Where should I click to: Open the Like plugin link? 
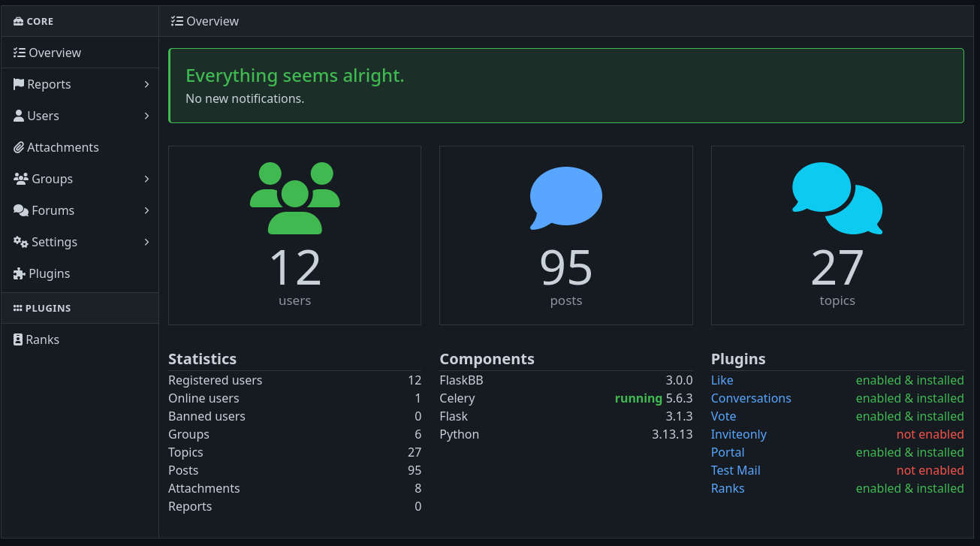coord(722,380)
